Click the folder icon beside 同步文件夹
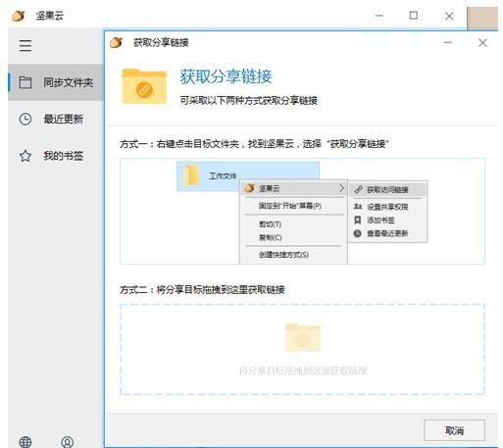Viewport: 503px width, 448px height. point(25,82)
